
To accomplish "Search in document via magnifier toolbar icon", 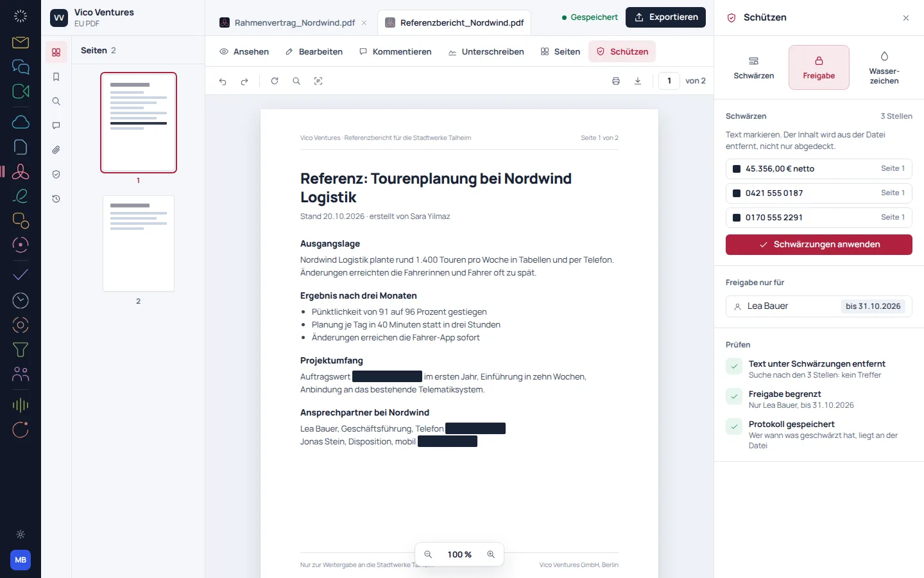I will pos(296,81).
